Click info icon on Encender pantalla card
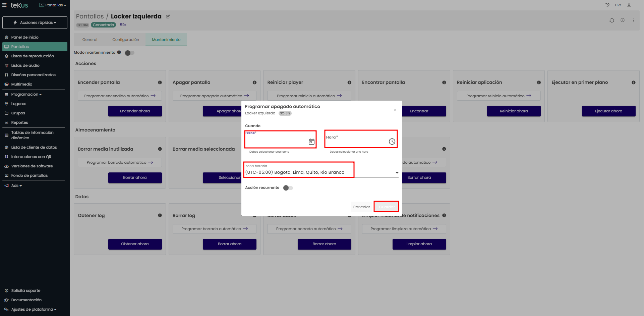This screenshot has height=316, width=644. [160, 83]
